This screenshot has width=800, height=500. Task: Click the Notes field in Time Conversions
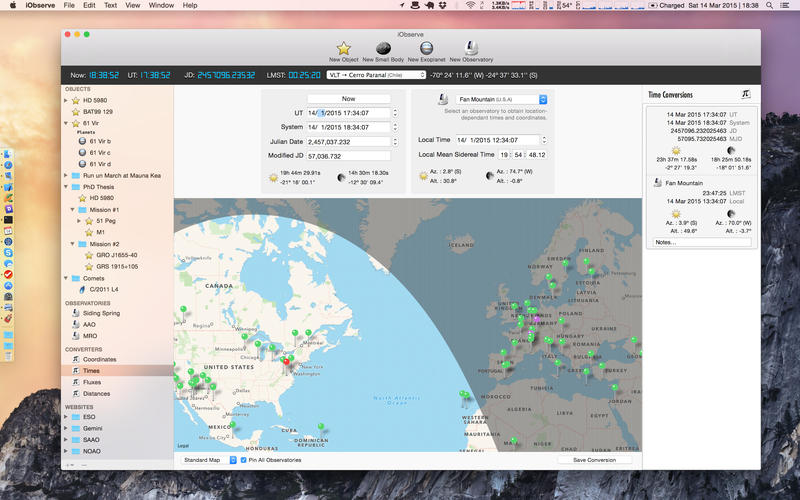pyautogui.click(x=702, y=242)
